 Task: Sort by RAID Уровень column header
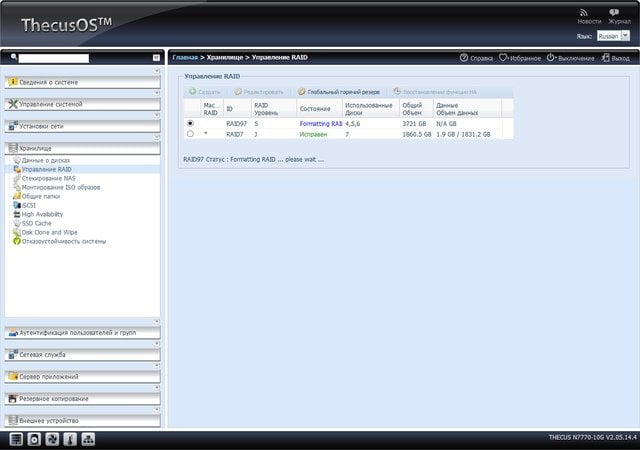[274, 109]
